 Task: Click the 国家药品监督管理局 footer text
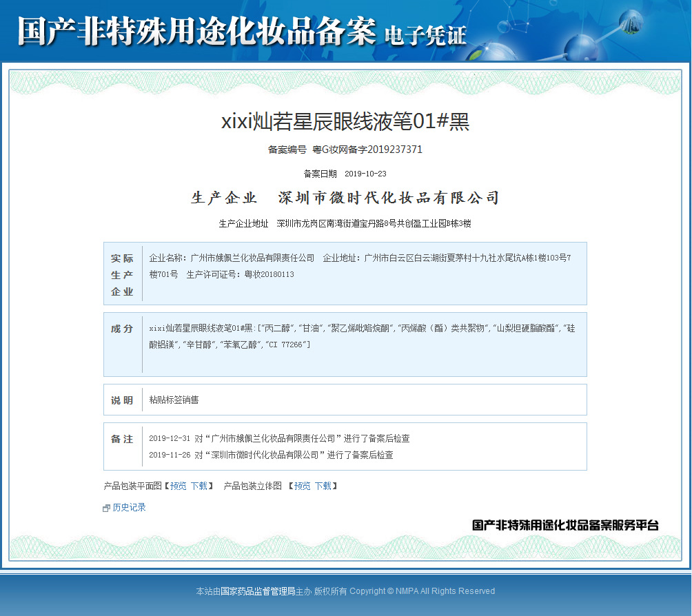(x=258, y=591)
